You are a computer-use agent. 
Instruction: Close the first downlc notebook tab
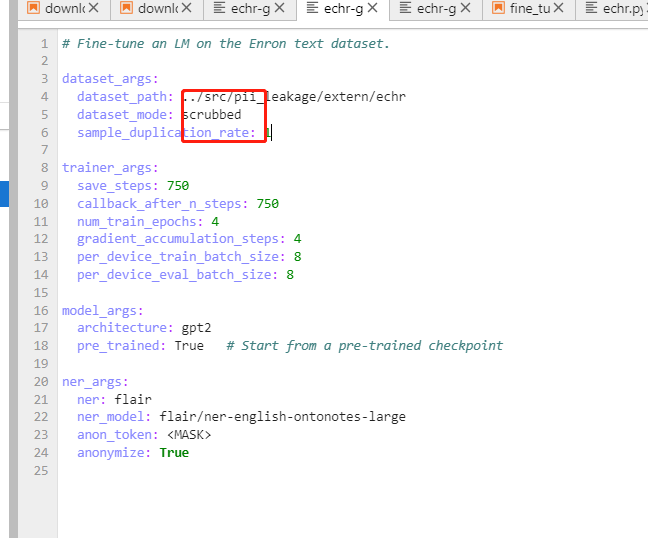[x=94, y=7]
